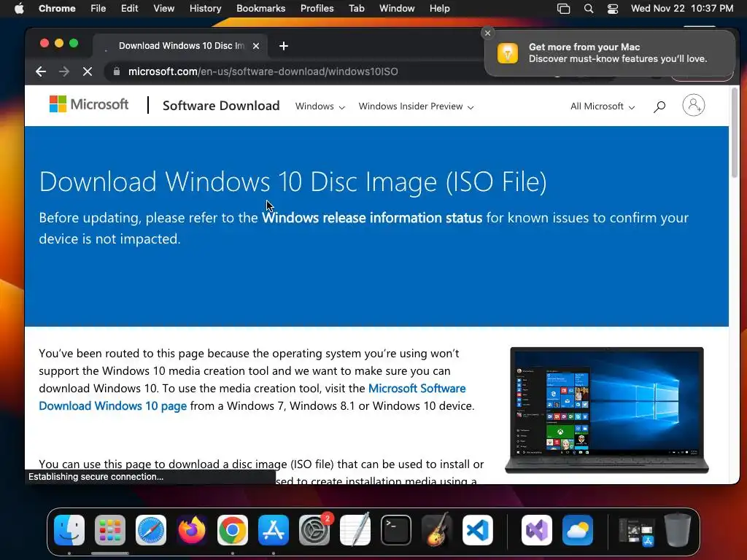
Task: Open Spotlight search in menu bar
Action: [589, 9]
